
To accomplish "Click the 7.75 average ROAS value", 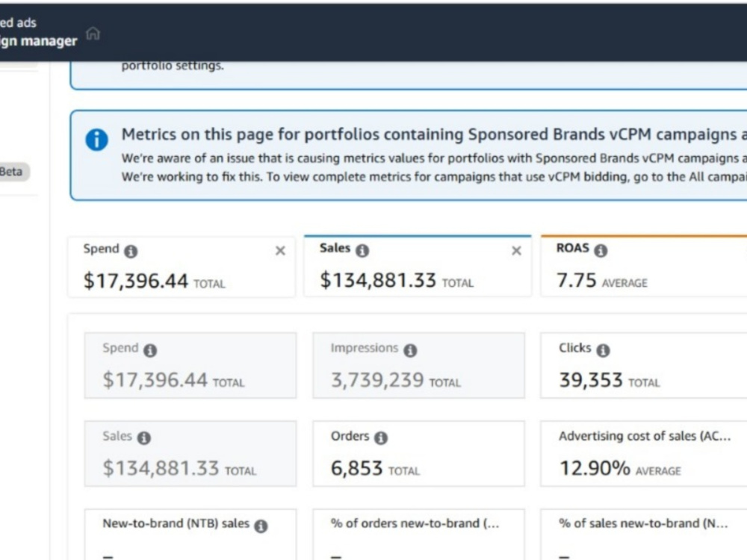I will [577, 281].
